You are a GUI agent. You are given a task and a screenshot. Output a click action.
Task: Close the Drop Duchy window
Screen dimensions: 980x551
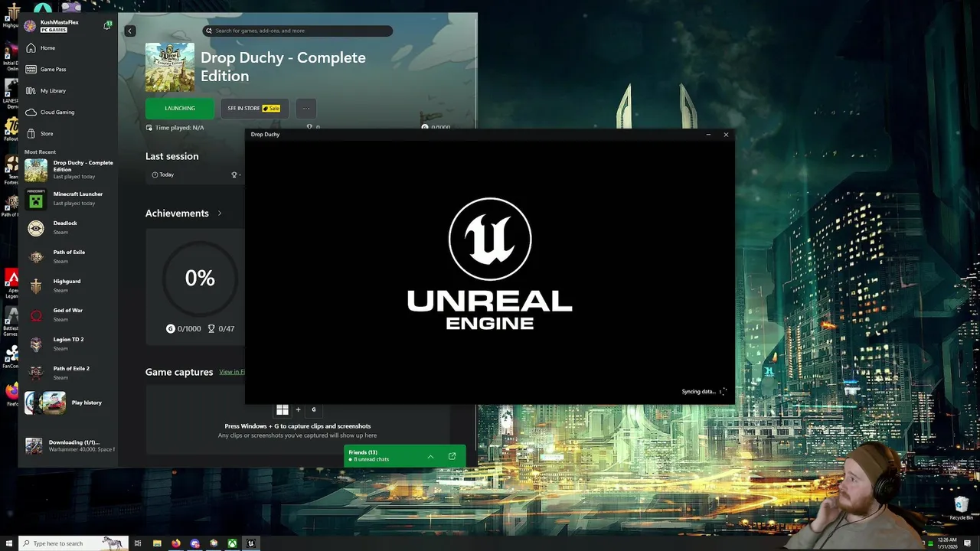pos(726,135)
